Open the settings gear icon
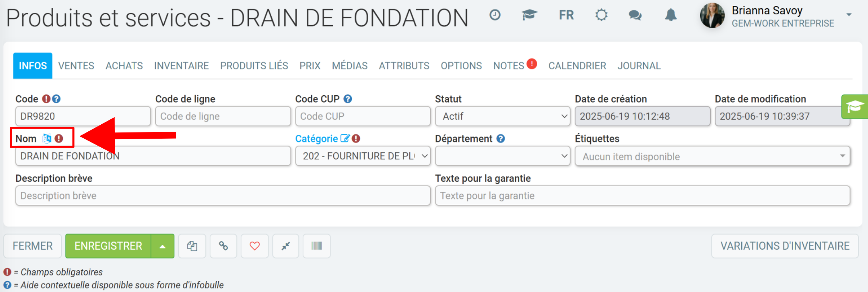 click(601, 15)
